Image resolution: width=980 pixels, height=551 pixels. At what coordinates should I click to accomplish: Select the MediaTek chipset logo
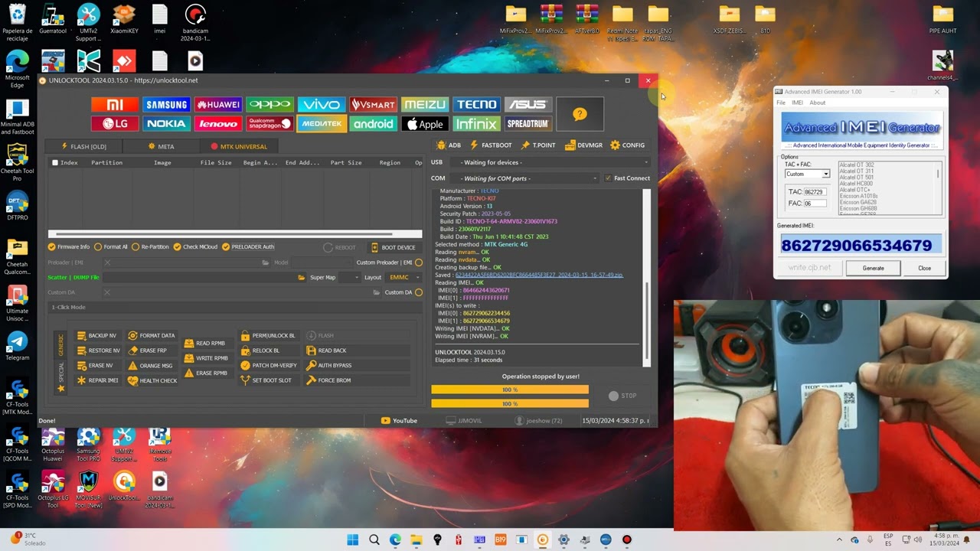click(x=322, y=124)
